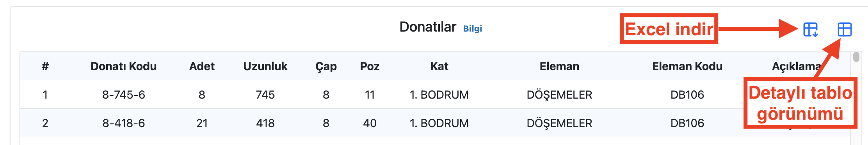Screen dimensions: 868x145
Task: Download the table as Excel icon
Action: pos(811,30)
